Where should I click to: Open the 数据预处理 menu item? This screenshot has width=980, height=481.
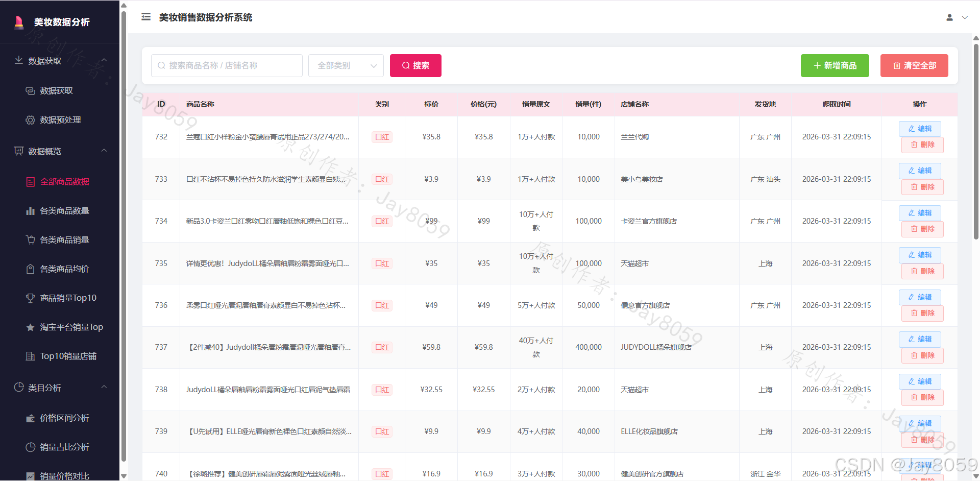(x=60, y=119)
